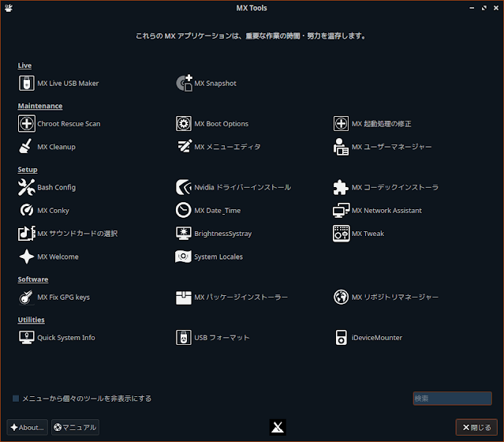Screen dimensions: 504x442
Task: Click the System Locales label text
Action: point(218,257)
